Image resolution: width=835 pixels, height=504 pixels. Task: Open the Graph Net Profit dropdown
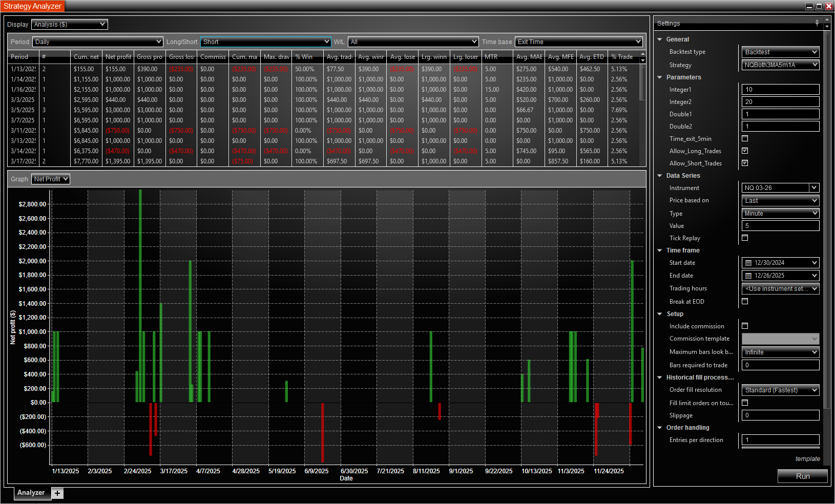(51, 179)
